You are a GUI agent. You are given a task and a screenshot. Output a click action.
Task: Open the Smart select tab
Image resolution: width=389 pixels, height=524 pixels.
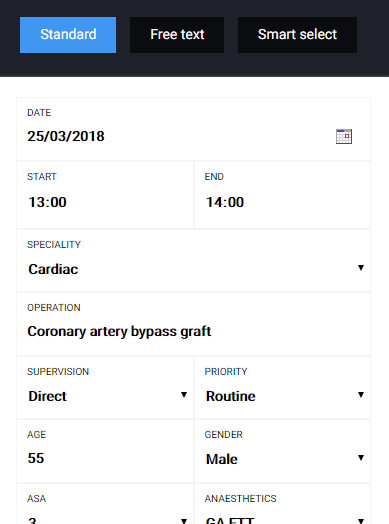pyautogui.click(x=297, y=35)
